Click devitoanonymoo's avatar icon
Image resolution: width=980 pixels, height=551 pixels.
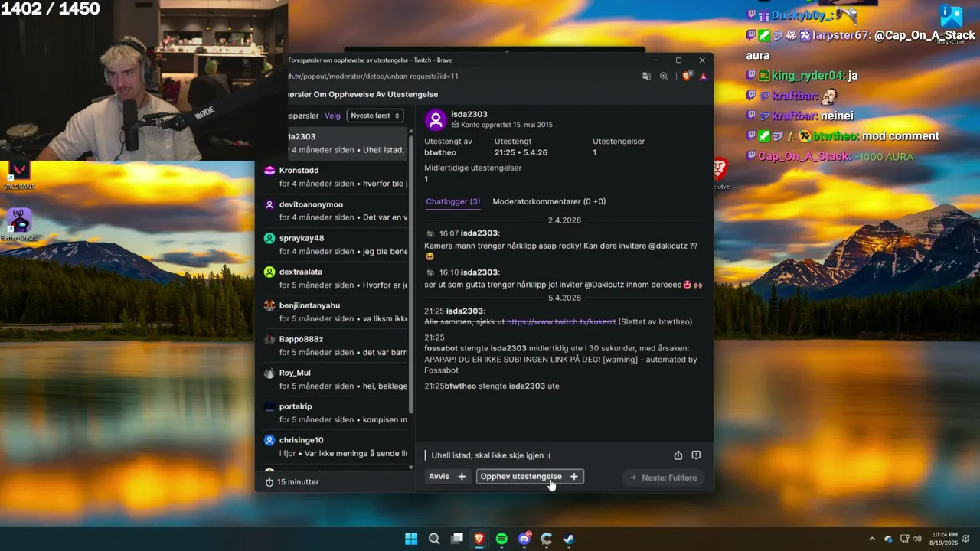click(269, 204)
